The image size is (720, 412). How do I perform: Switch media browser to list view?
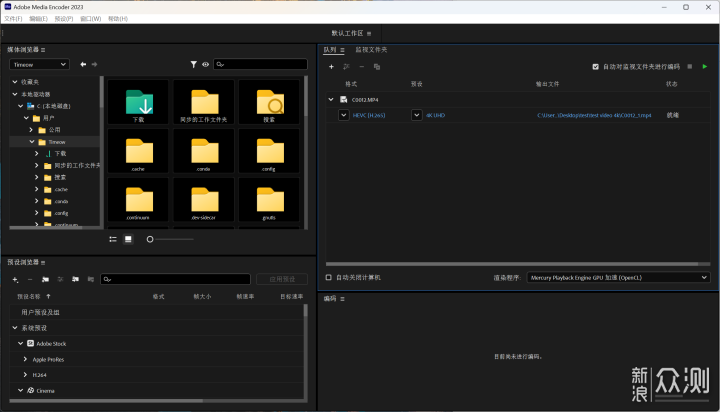pos(113,239)
